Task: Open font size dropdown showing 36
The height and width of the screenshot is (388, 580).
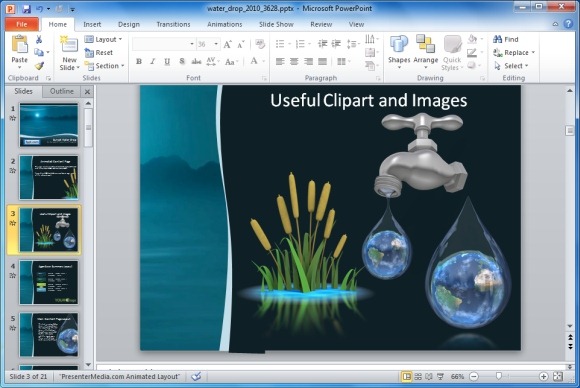Action: pos(208,44)
